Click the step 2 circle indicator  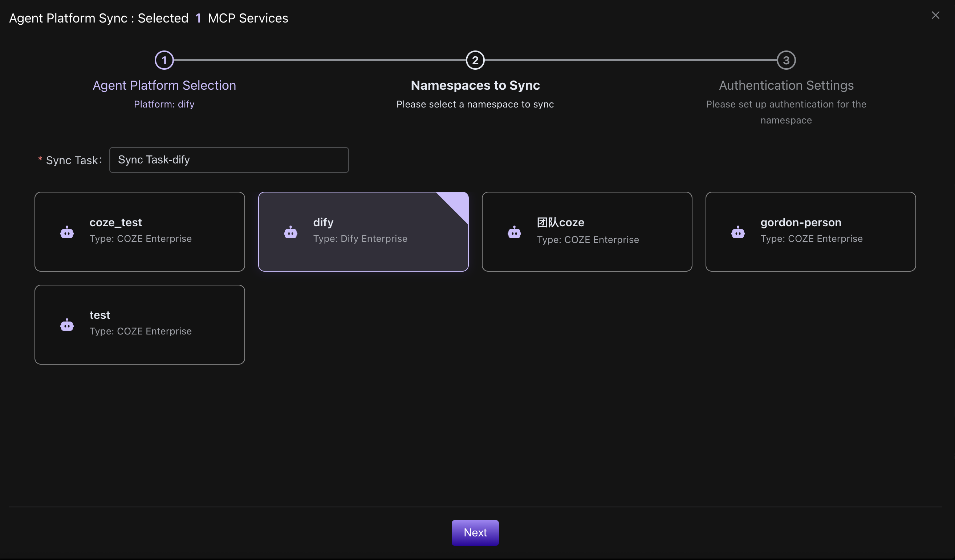(x=475, y=60)
